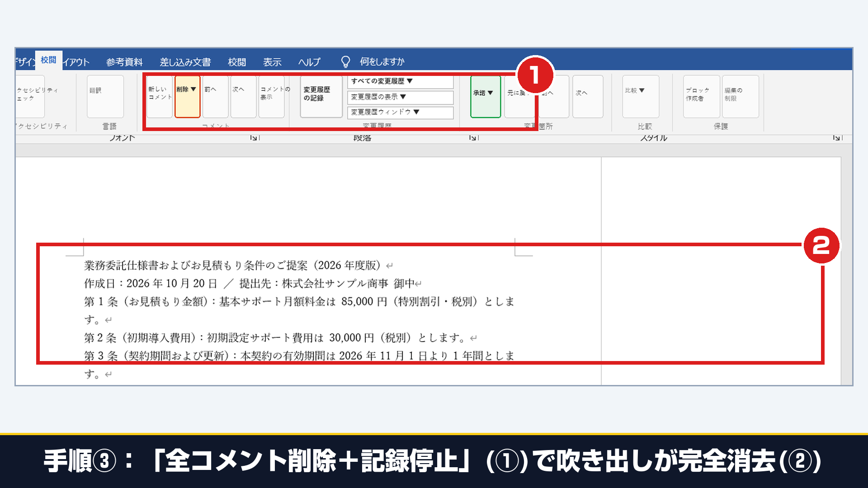Switch to 差し込み文書 tab

click(185, 62)
